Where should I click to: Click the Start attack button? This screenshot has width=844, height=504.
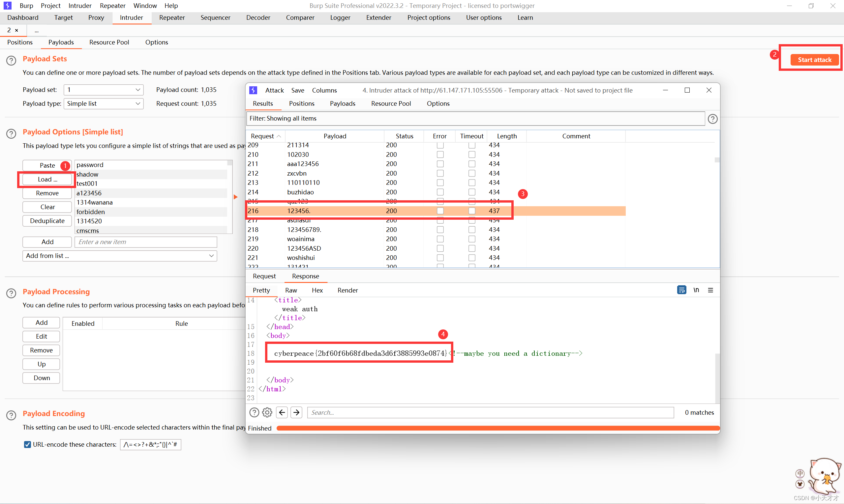[814, 60]
